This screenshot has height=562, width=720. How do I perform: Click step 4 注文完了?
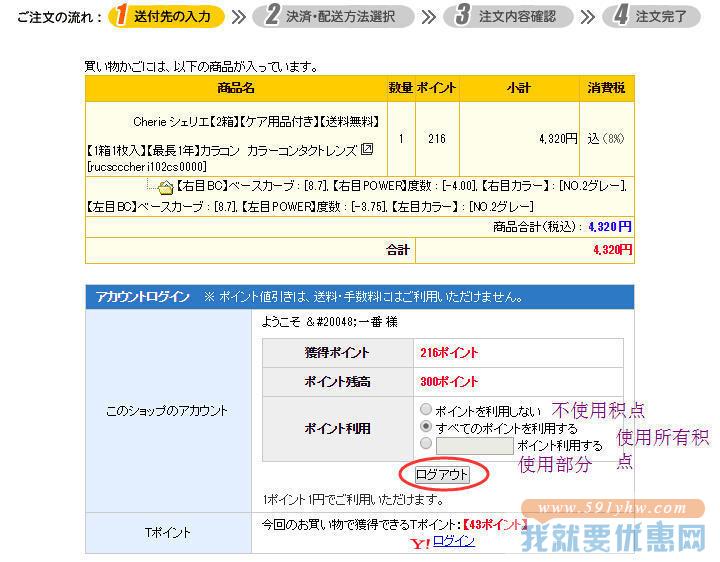point(652,17)
